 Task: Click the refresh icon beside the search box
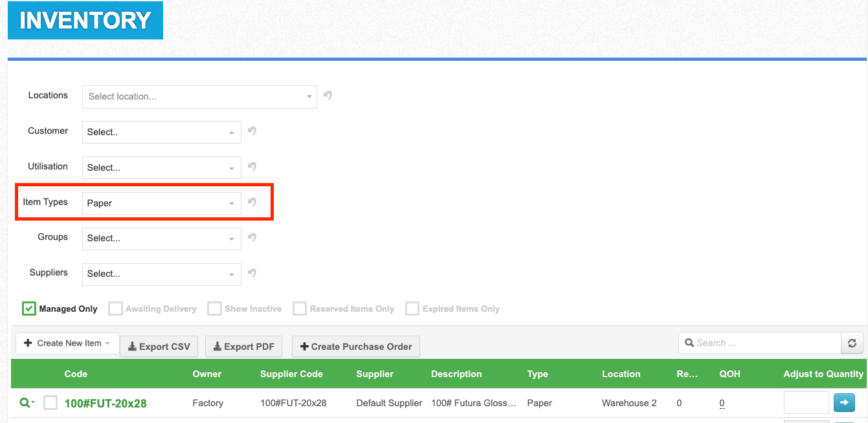click(x=852, y=343)
